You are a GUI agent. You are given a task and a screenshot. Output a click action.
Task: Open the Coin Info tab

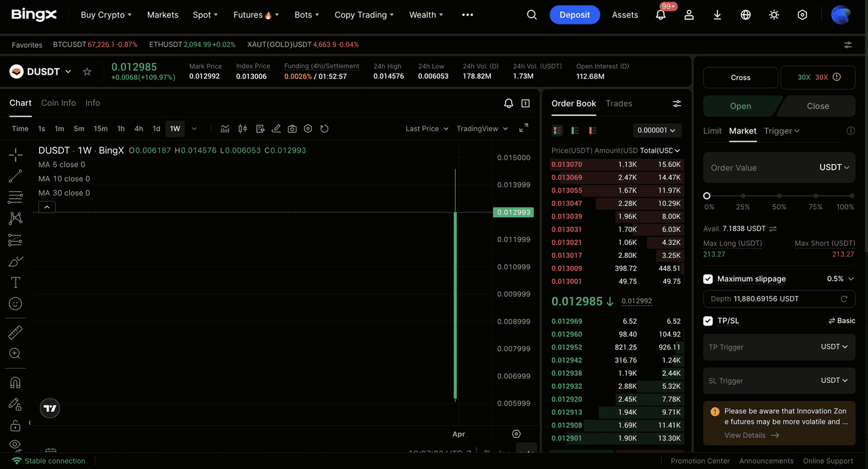click(x=58, y=103)
